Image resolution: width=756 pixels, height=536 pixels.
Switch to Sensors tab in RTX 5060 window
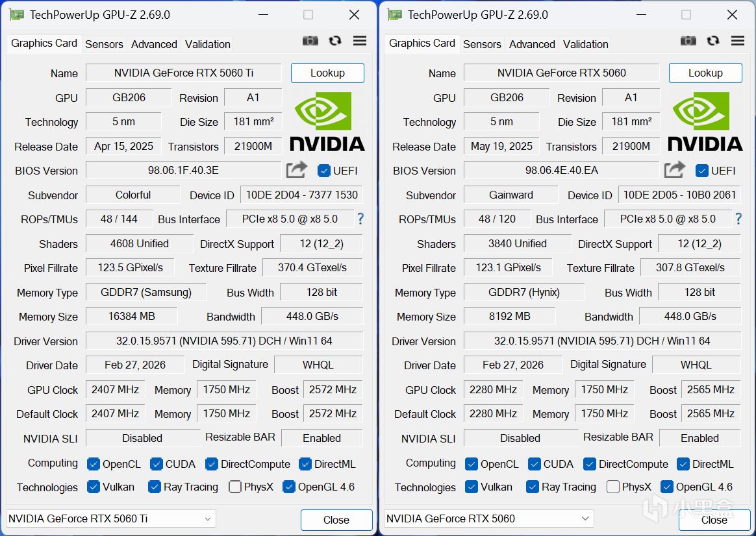pos(482,44)
